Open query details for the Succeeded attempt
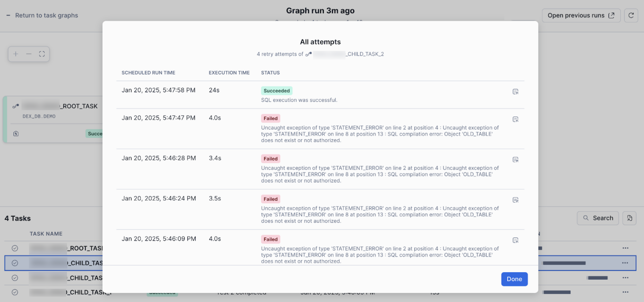Image resolution: width=644 pixels, height=302 pixels. [516, 91]
